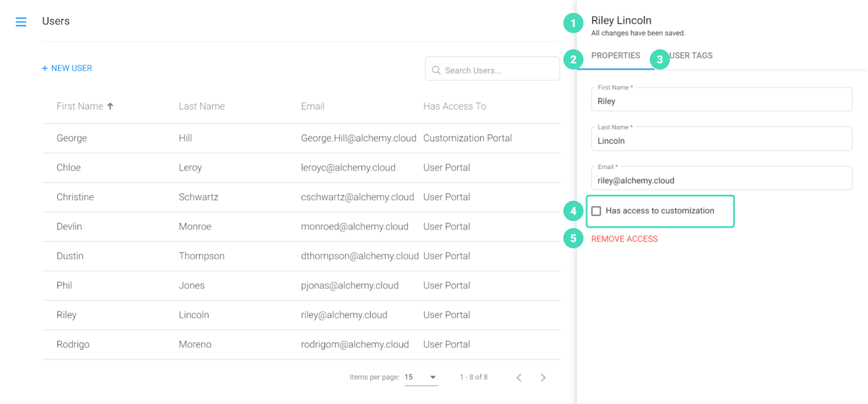Click email monroed@alchemy.cloud

[355, 226]
